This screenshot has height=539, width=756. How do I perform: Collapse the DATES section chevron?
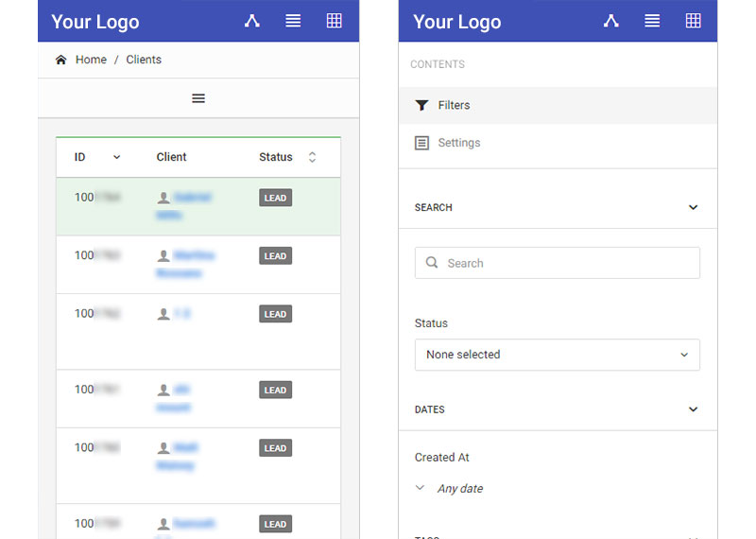tap(693, 409)
